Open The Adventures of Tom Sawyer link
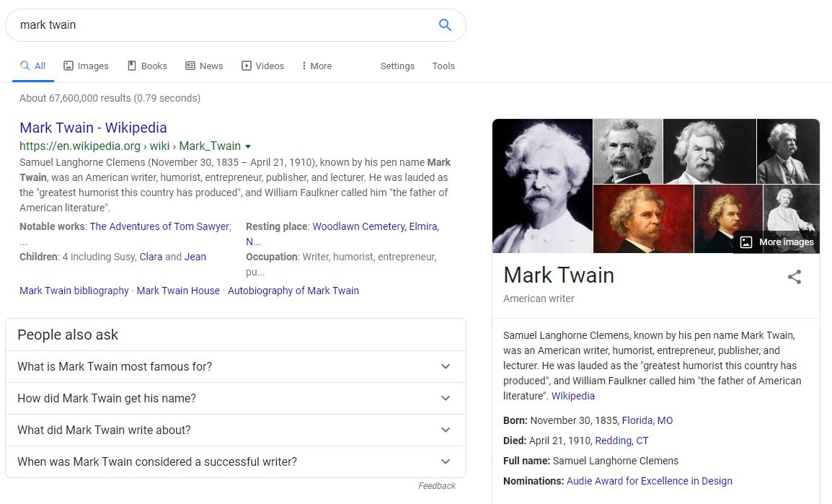This screenshot has width=832, height=504. 160,226
